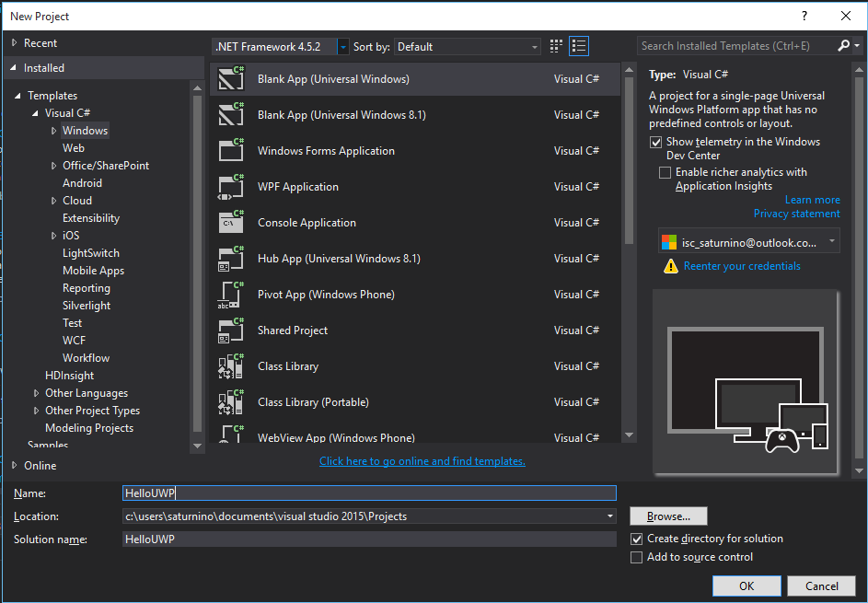Click the Cancel button

point(821,586)
